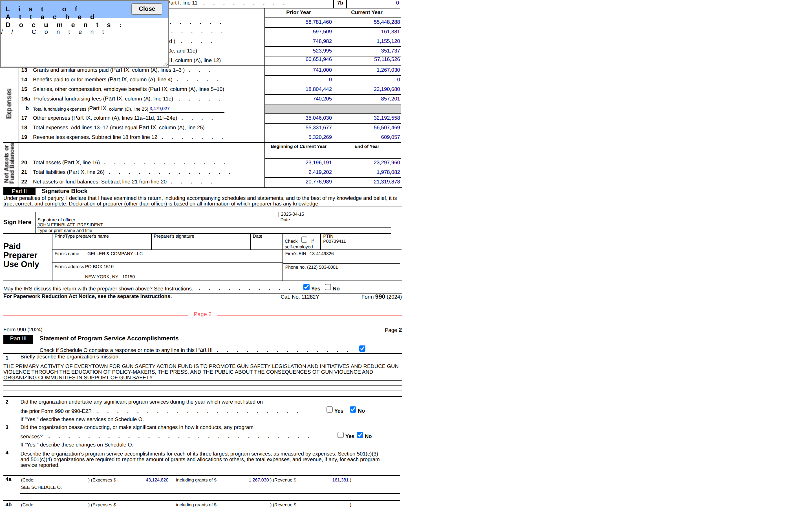This screenshot has height=508, width=812.
Task: Click the mission statement paragraph
Action: point(201,372)
